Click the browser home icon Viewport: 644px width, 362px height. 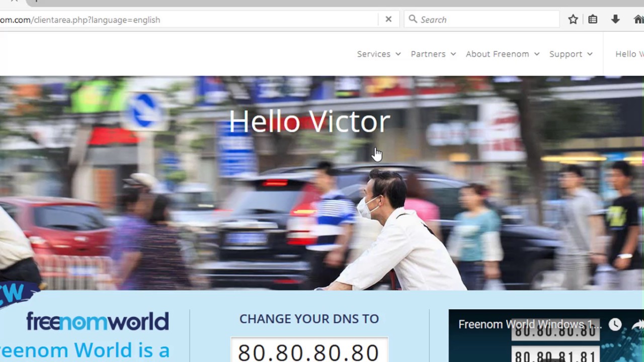639,20
